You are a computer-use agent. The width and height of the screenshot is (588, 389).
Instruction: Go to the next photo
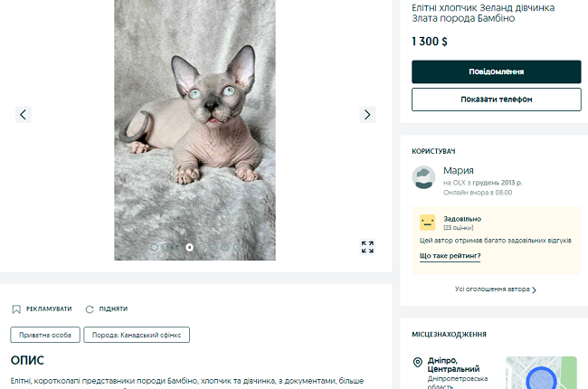click(367, 114)
